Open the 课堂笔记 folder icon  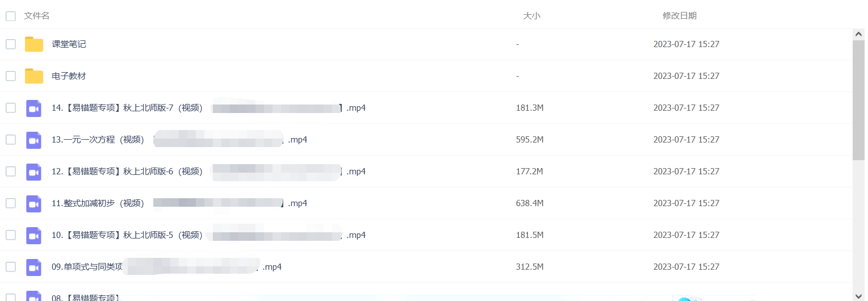pos(34,44)
